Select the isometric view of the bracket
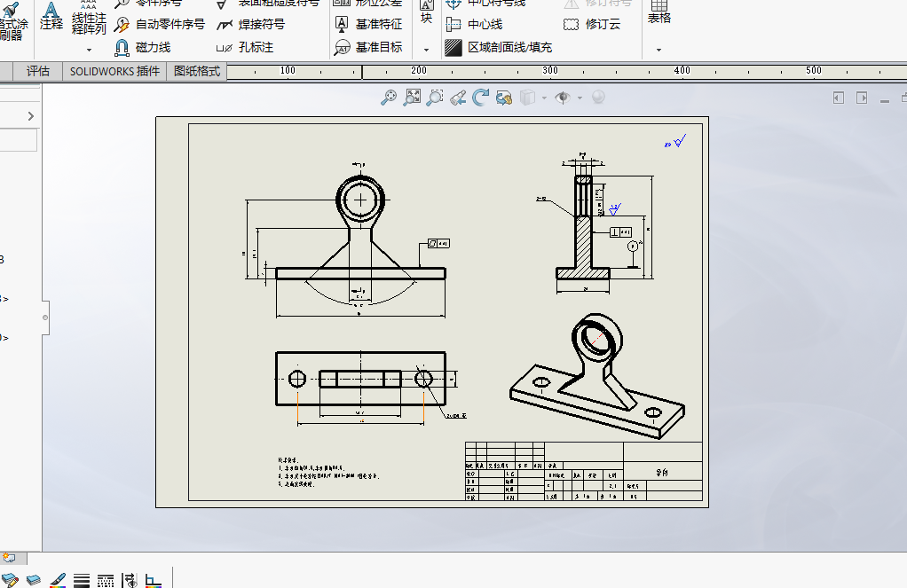 coord(597,376)
